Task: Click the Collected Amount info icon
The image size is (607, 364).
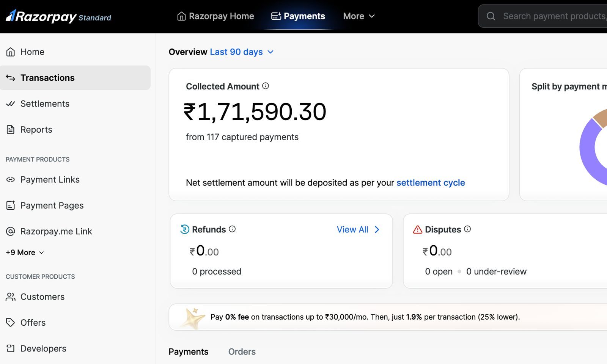Action: [x=266, y=86]
